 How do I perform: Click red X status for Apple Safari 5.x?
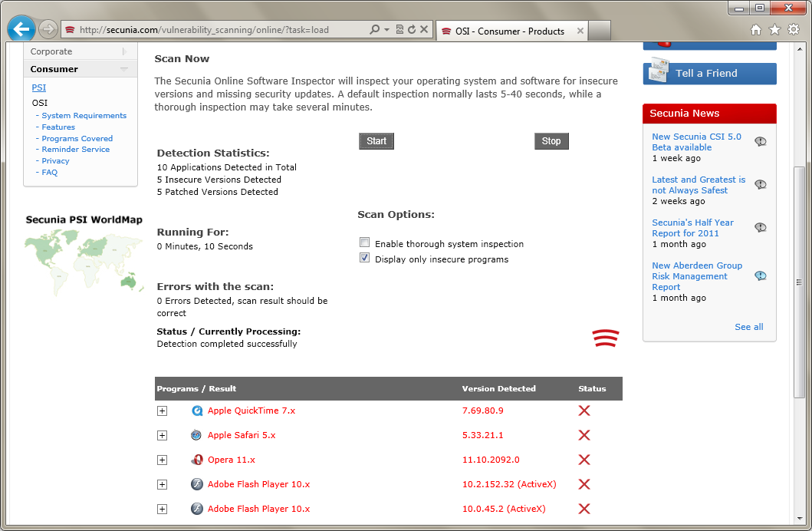[584, 435]
